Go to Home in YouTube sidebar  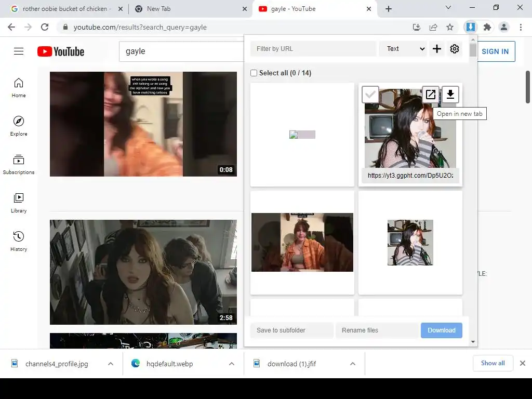(19, 87)
